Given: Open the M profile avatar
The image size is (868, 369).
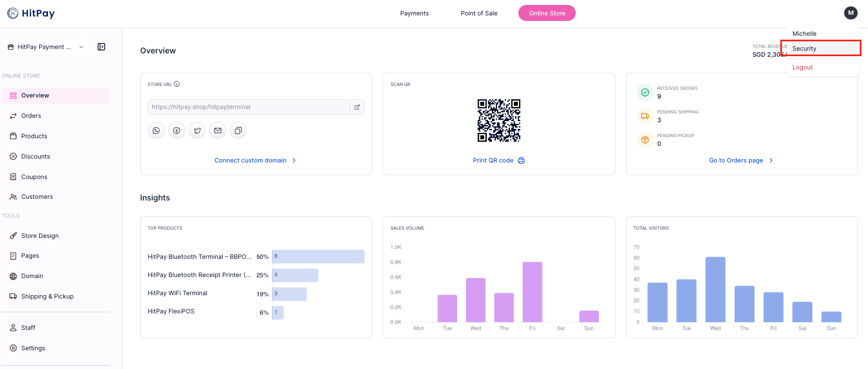Looking at the screenshot, I should [x=851, y=13].
